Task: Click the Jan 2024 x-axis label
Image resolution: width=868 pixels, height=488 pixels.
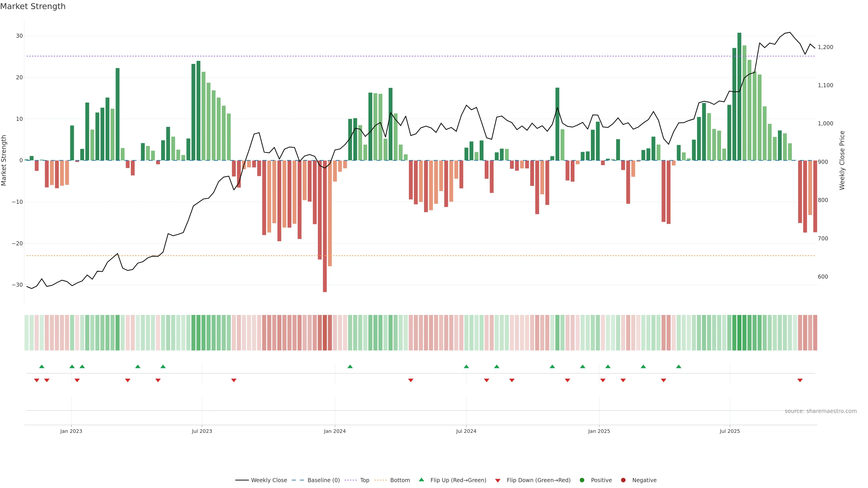Action: tap(335, 431)
